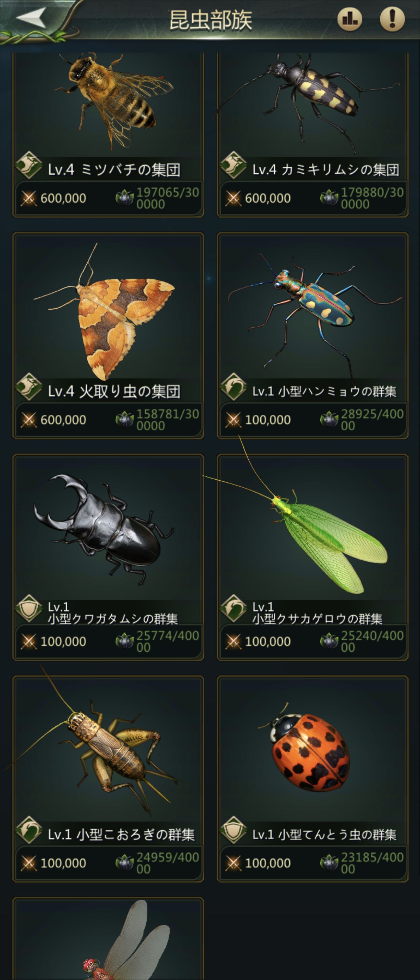Open the exclamation info icon
This screenshot has width=420, height=980.
click(392, 19)
